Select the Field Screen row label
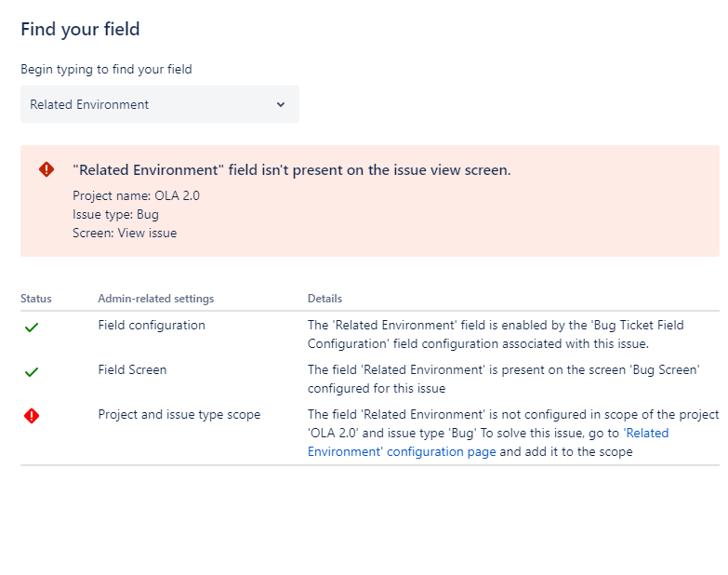Viewport: 728px width, 575px height. pos(132,369)
